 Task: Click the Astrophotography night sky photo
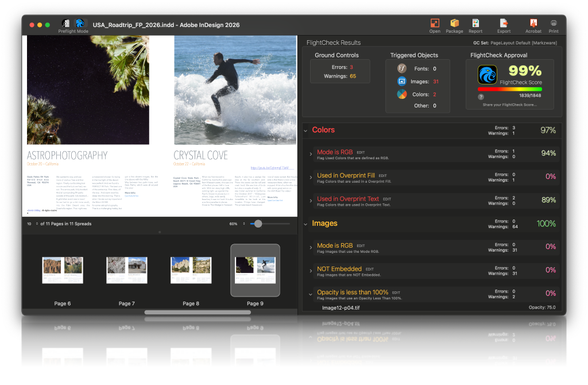click(88, 90)
